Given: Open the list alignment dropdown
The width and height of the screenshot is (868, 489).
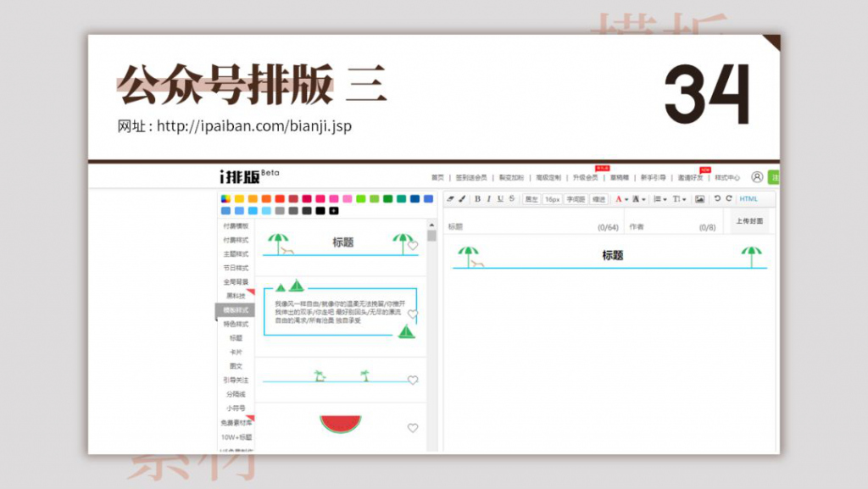Looking at the screenshot, I should point(659,200).
